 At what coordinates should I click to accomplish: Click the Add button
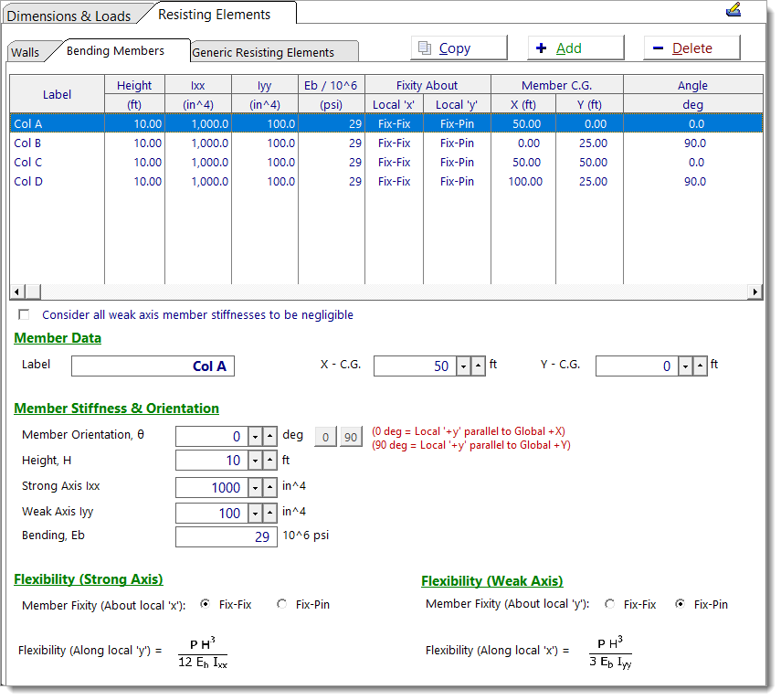tap(575, 48)
